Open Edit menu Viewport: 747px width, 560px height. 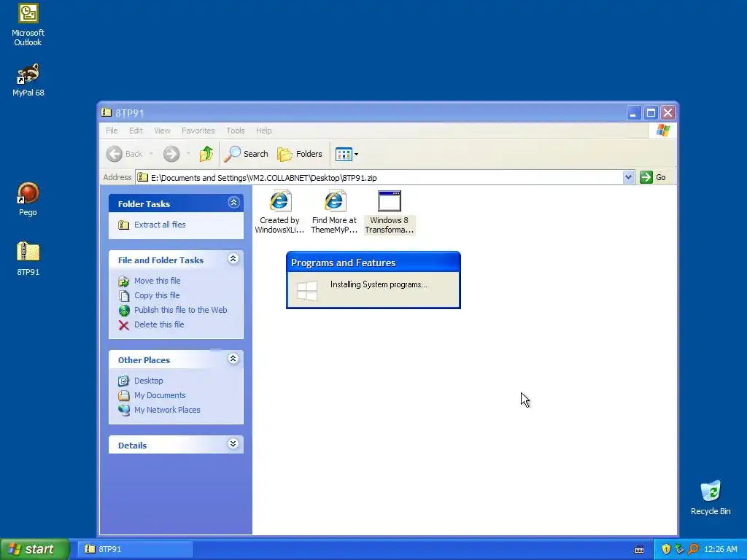136,131
